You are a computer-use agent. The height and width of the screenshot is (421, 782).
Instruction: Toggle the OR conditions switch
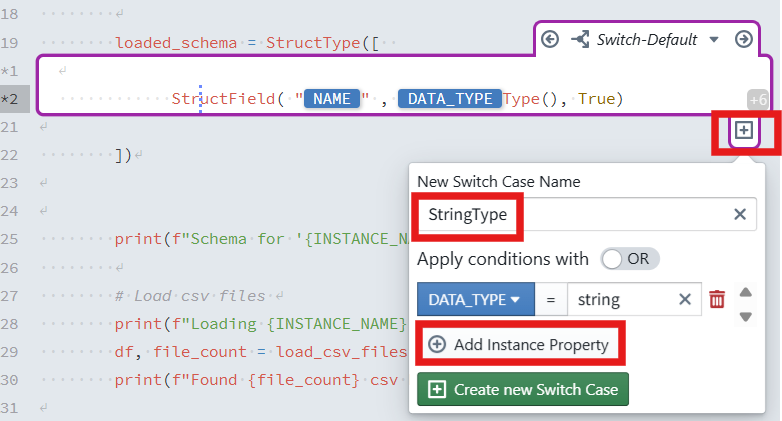(628, 259)
